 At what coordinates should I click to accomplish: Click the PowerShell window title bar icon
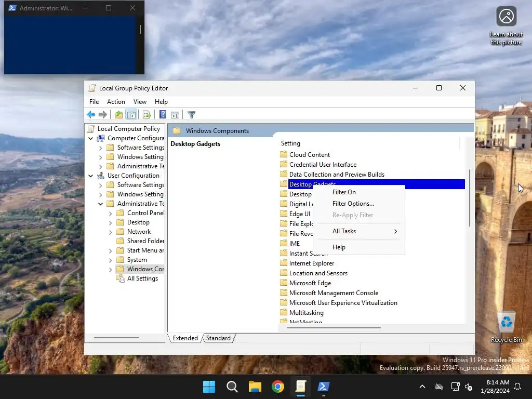click(12, 8)
